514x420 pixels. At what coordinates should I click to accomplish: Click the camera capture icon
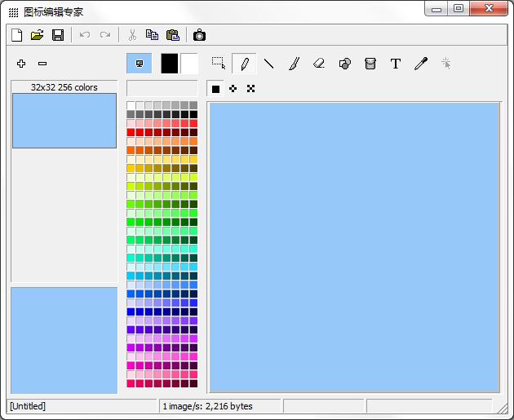tap(199, 35)
